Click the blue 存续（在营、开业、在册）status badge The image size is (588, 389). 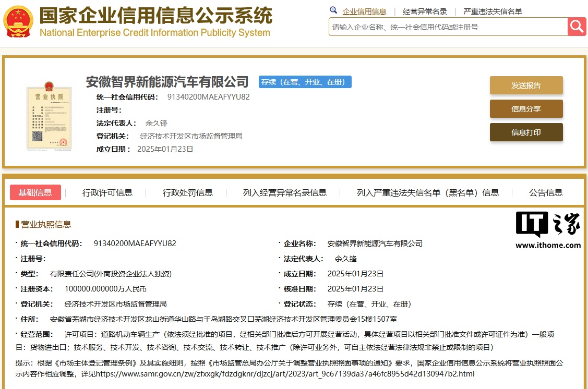point(305,82)
